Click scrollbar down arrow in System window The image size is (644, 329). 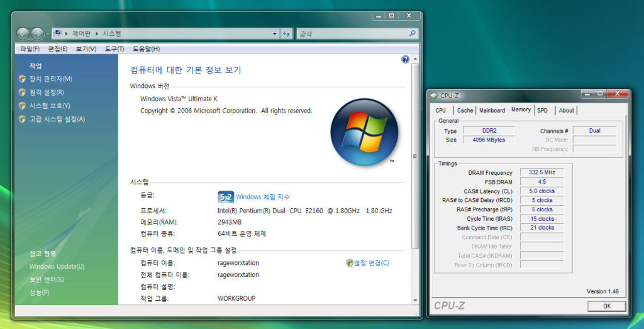click(415, 300)
